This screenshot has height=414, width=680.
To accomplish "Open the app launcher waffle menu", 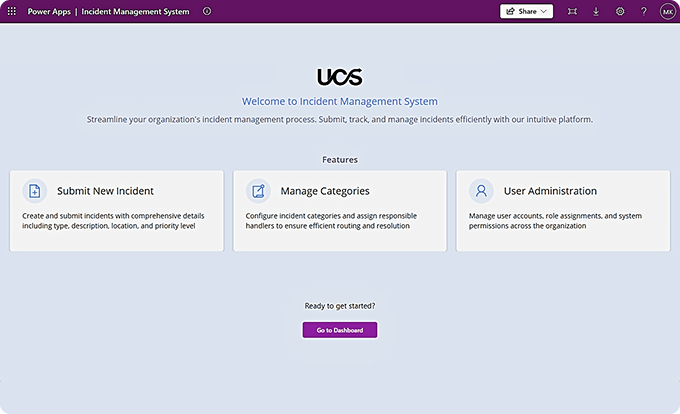I will click(x=12, y=11).
